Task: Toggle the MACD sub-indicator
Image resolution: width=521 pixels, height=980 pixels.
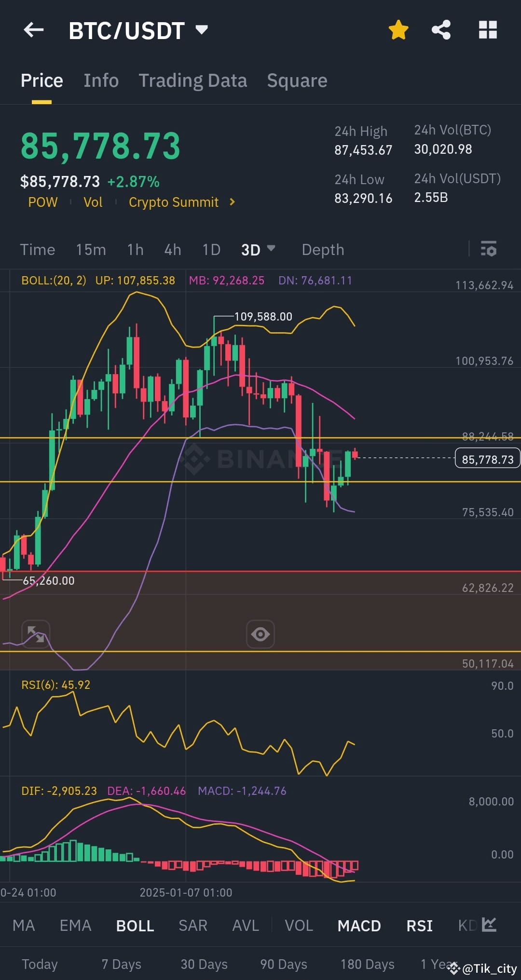Action: [x=359, y=926]
